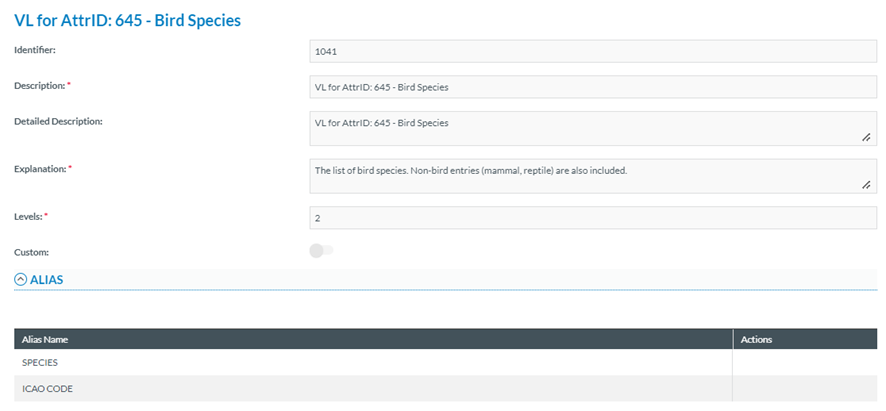This screenshot has width=886, height=411.
Task: Click the Identifier field showing 1041
Action: point(593,51)
